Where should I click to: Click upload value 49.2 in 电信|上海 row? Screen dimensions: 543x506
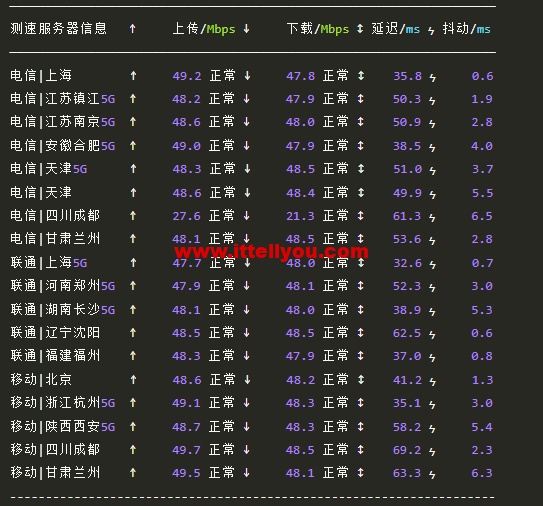(187, 76)
